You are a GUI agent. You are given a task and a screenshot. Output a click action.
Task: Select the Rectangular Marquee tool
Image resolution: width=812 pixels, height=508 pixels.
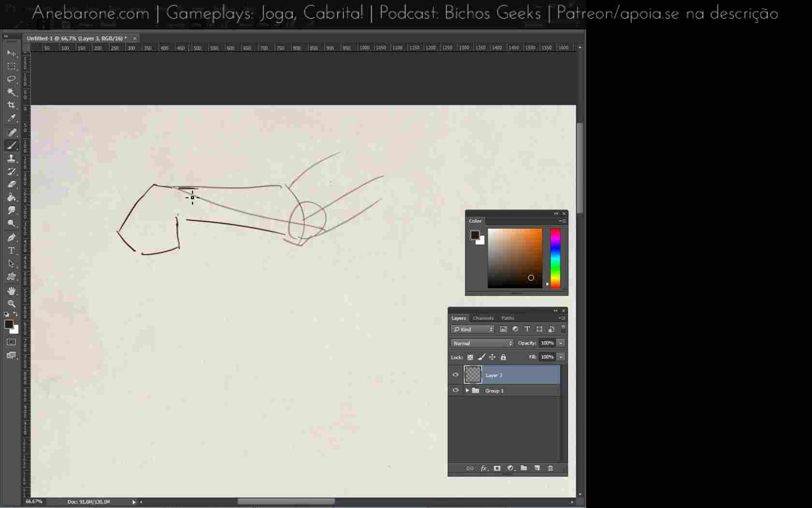[12, 66]
